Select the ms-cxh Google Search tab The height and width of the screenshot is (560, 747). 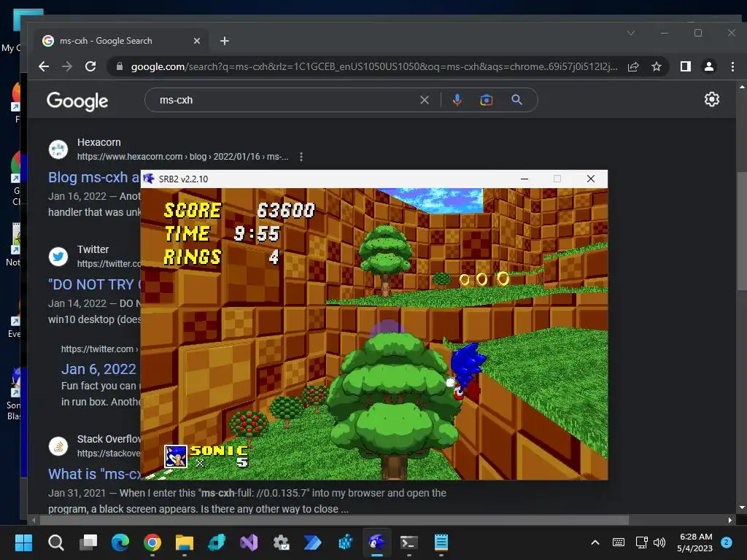[x=122, y=41]
